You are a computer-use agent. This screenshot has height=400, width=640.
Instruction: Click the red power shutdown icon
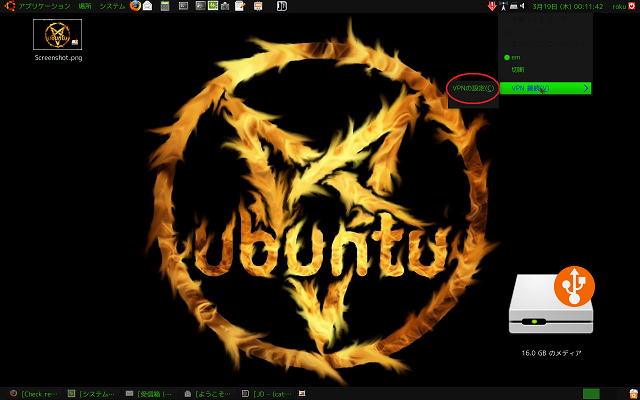click(x=631, y=6)
